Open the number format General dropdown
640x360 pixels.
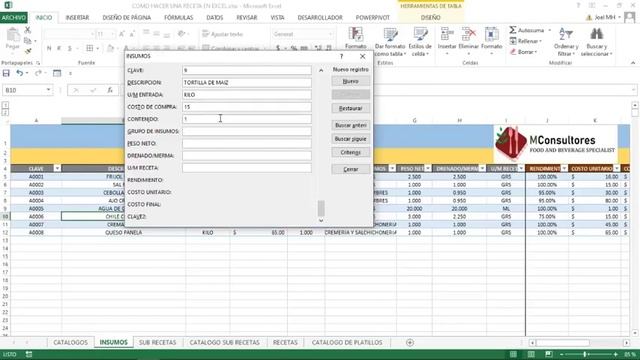pyautogui.click(x=331, y=34)
